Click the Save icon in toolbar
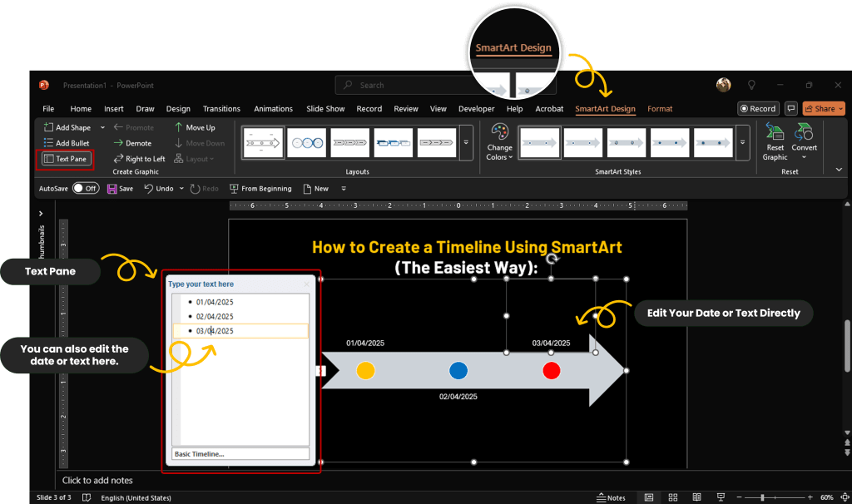 coord(120,189)
